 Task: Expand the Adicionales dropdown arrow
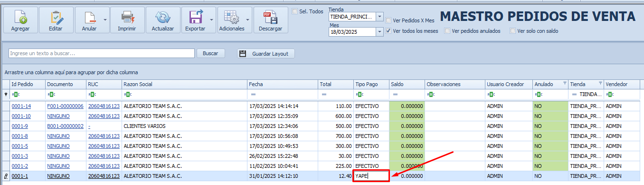(248, 20)
